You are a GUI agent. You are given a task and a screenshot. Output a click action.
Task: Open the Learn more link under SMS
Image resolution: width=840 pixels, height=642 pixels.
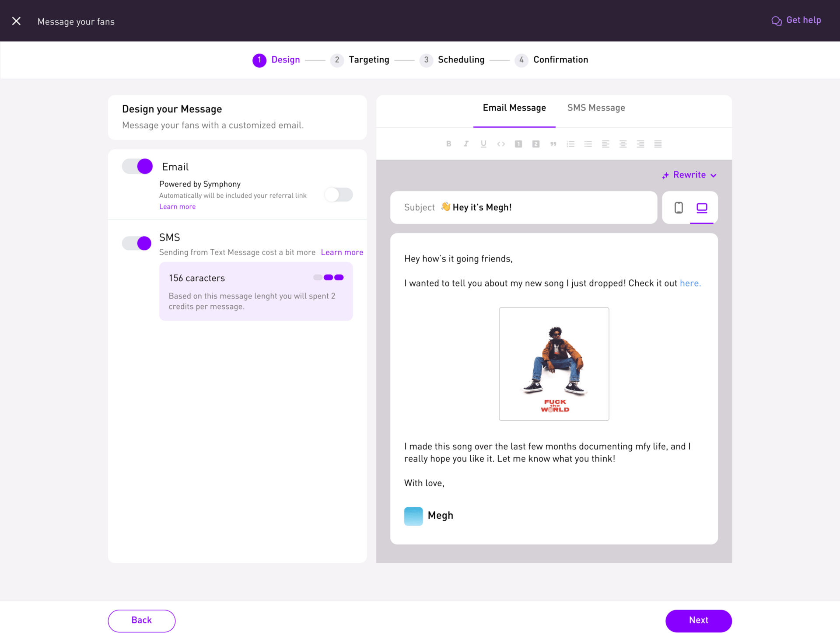(x=342, y=252)
